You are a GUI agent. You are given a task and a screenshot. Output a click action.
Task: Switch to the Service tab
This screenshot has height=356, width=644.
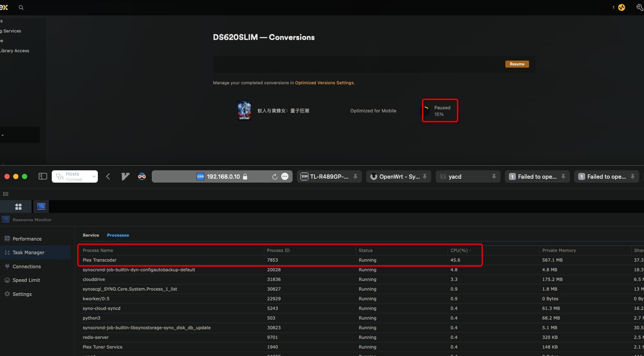click(91, 235)
